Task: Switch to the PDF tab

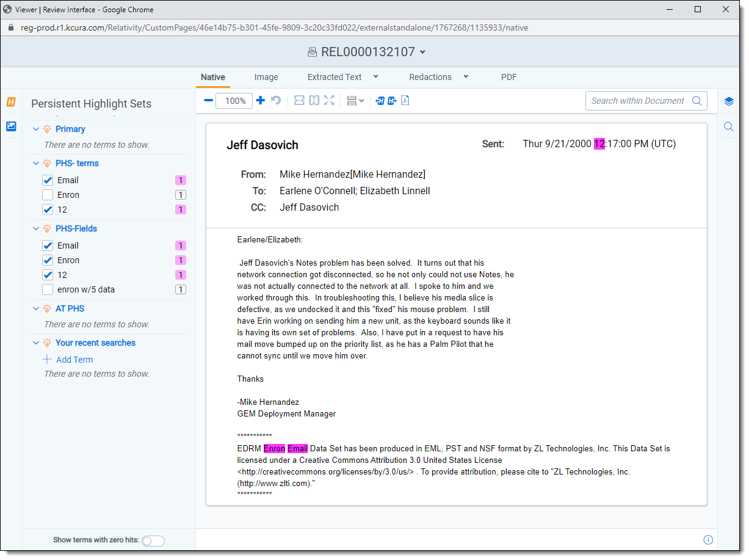Action: pos(509,77)
